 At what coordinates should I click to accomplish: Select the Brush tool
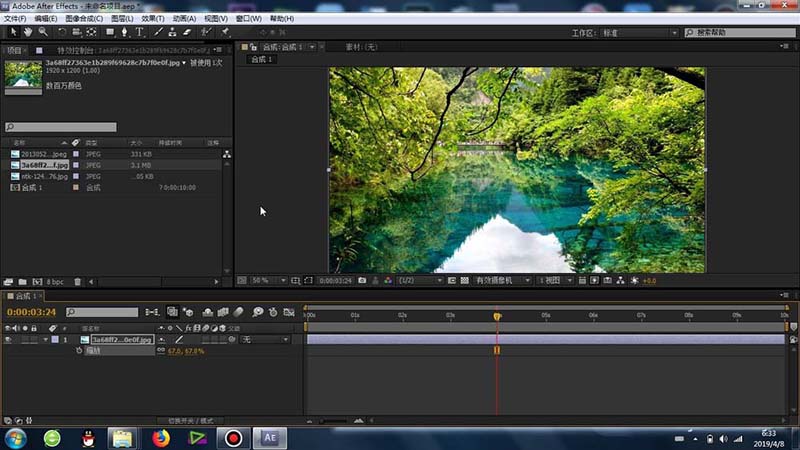point(158,32)
